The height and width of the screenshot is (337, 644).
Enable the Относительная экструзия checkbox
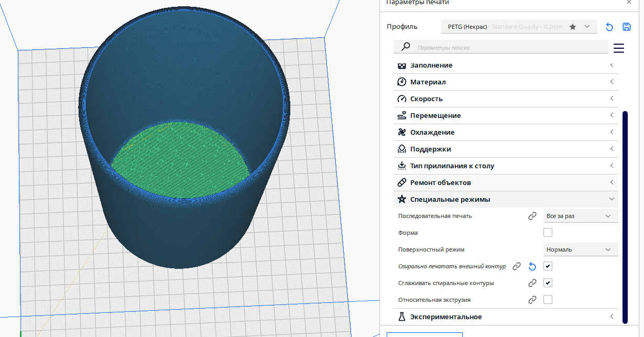click(x=548, y=300)
